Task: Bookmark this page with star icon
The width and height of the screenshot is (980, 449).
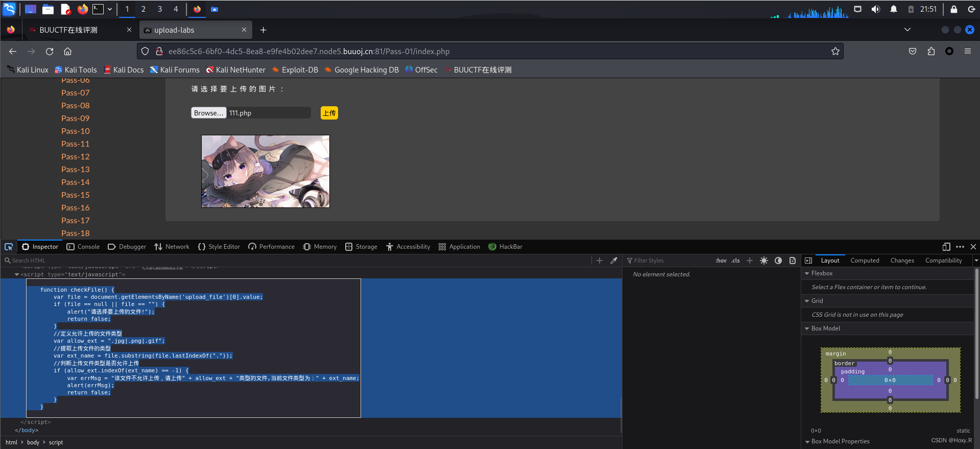Action: [835, 52]
